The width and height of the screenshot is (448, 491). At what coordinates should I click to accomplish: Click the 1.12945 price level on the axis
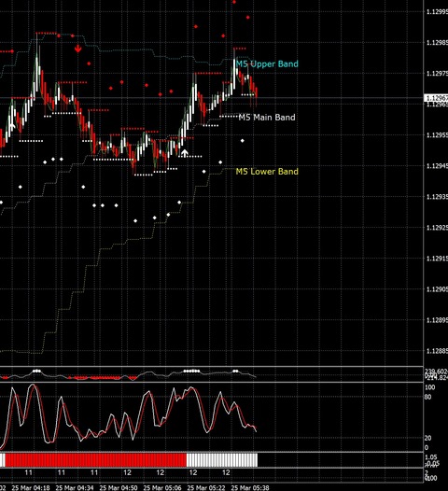coord(438,165)
